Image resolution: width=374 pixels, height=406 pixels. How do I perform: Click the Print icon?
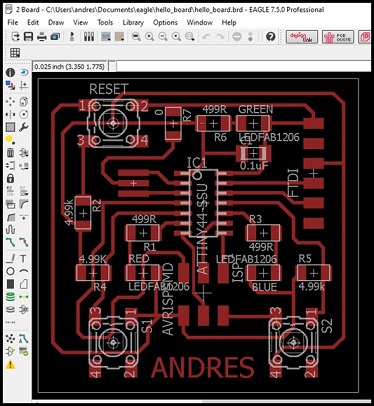pyautogui.click(x=42, y=36)
